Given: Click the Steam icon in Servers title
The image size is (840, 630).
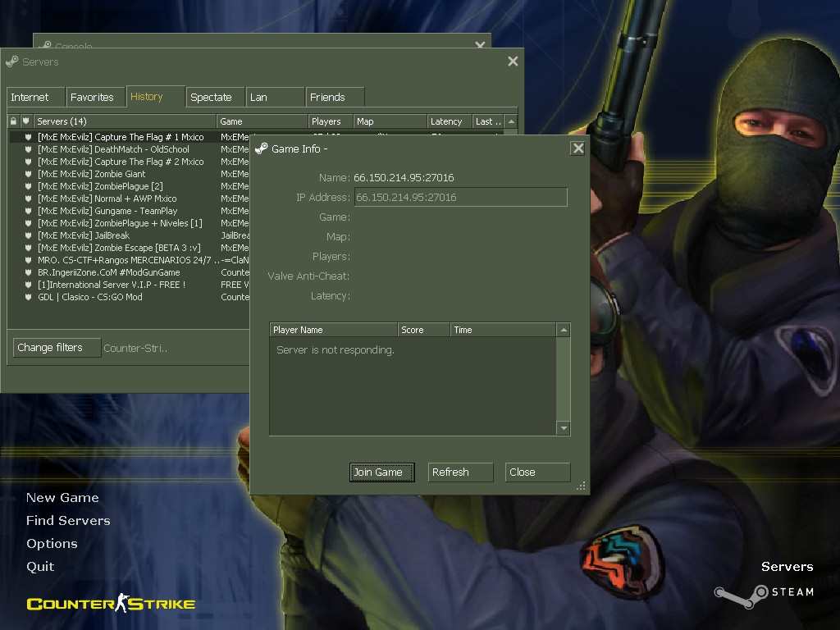Looking at the screenshot, I should 11,62.
